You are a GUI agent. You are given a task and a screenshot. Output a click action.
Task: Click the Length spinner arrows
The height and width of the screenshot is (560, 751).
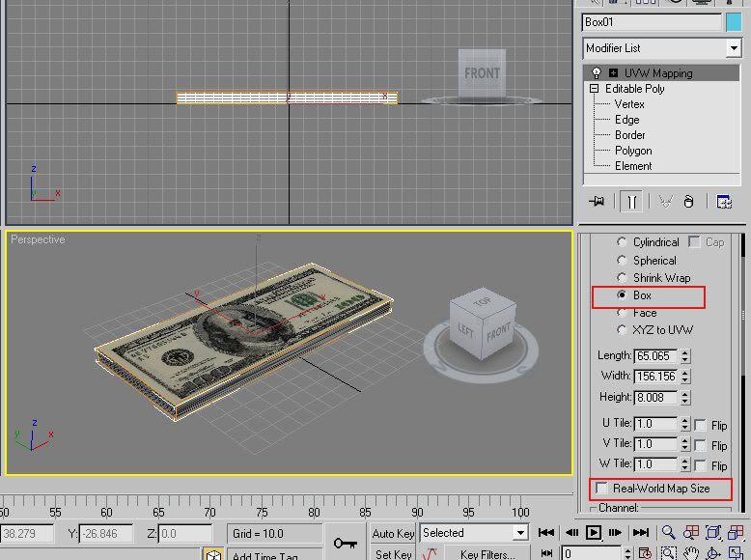click(685, 355)
